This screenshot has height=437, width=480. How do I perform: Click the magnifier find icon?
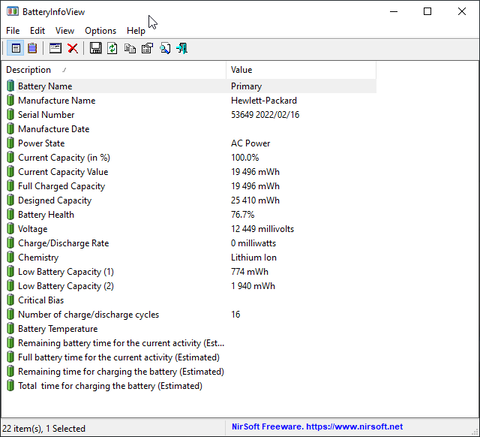click(165, 49)
